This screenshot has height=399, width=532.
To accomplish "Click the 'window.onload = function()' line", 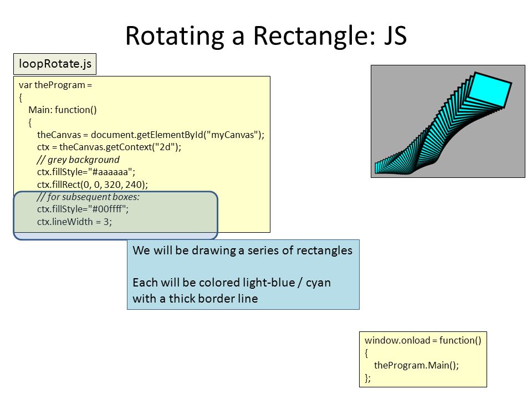I will (423, 340).
